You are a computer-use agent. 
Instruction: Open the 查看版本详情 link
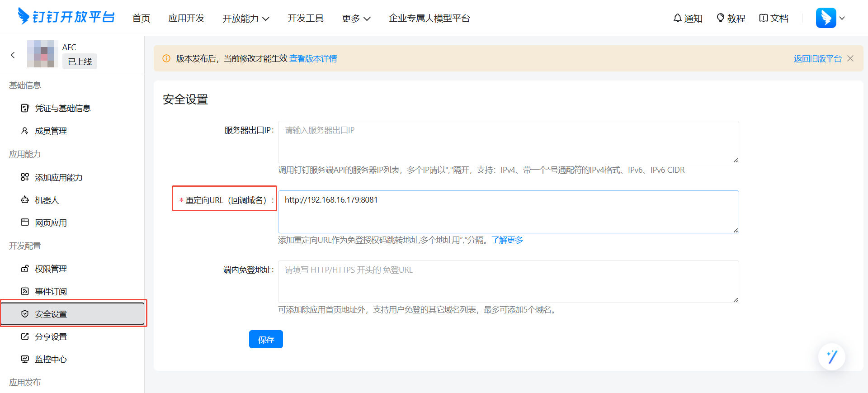(313, 59)
